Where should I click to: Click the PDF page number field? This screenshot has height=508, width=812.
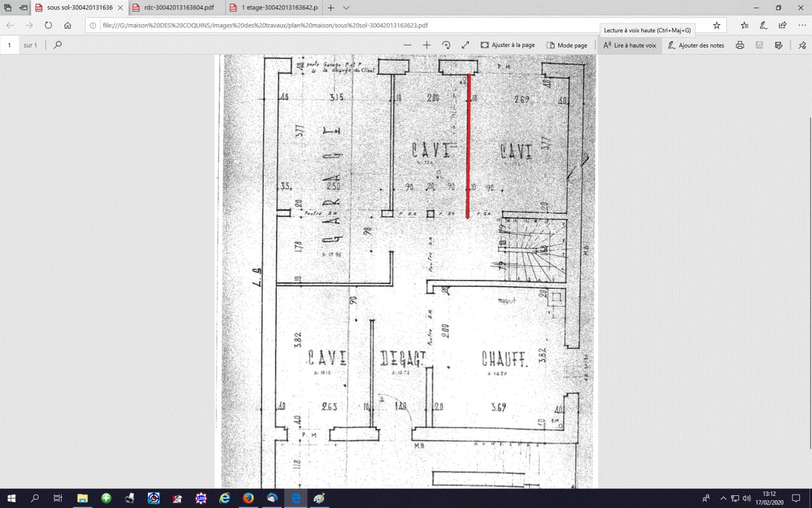[10, 45]
